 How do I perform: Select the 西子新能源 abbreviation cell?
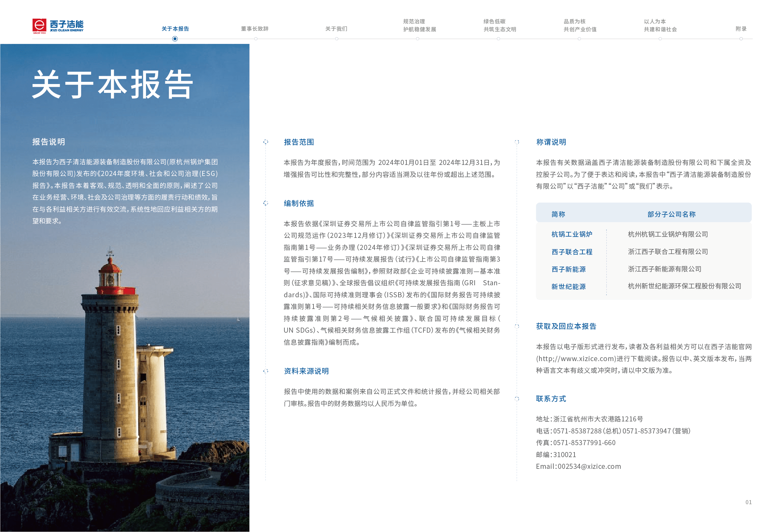(x=568, y=269)
